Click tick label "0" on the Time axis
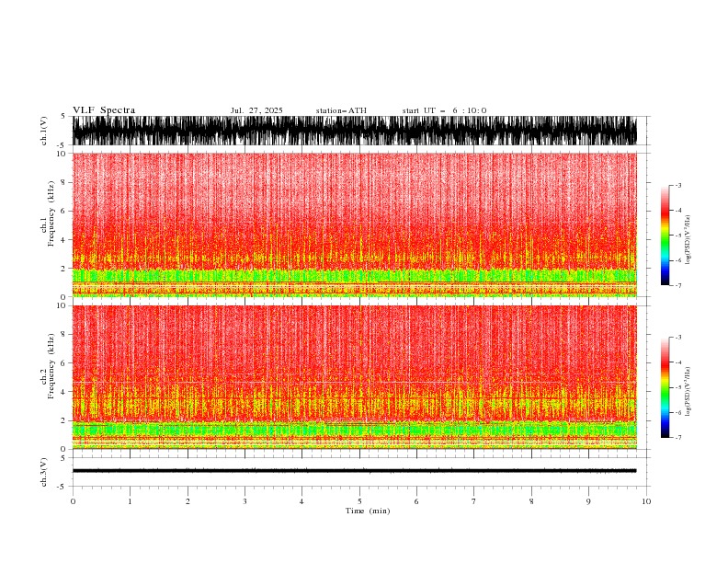Viewport: 728px width, 563px height. pos(73,501)
